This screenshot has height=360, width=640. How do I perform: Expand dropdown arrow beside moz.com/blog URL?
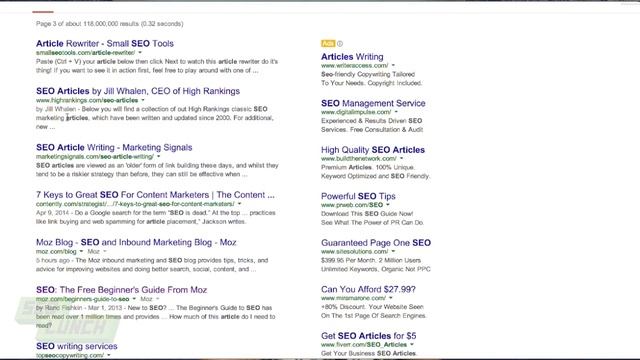[81, 251]
